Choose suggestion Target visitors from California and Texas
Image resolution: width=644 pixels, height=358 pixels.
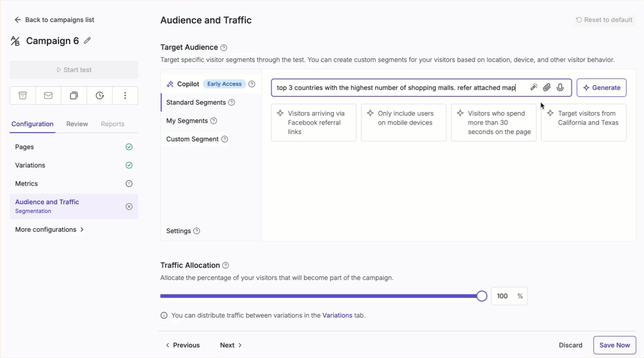click(x=584, y=123)
